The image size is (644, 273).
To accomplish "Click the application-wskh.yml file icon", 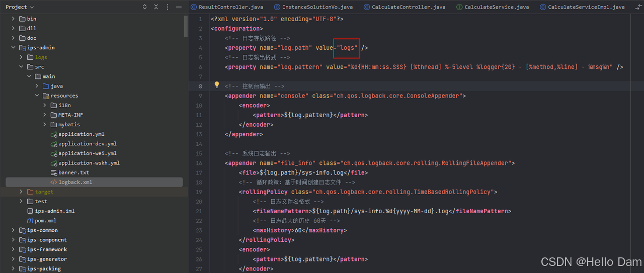I will 54,163.
